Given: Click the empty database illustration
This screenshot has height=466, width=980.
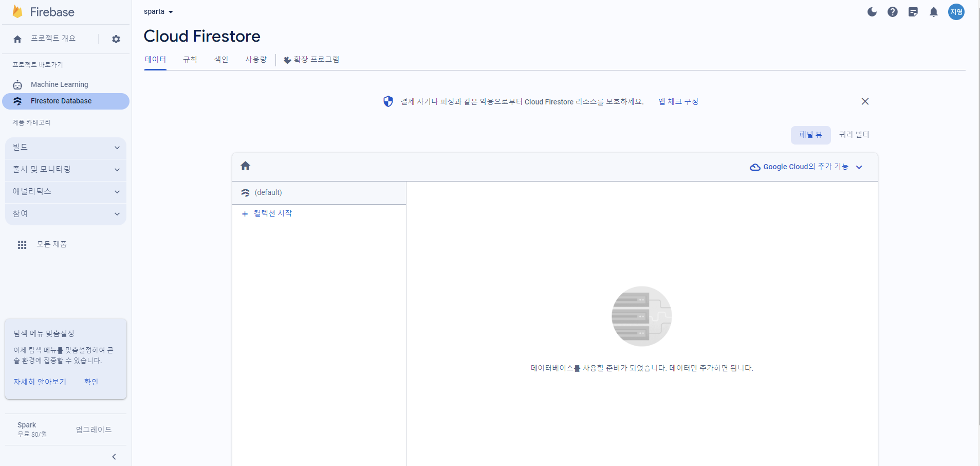Looking at the screenshot, I should click(x=642, y=316).
